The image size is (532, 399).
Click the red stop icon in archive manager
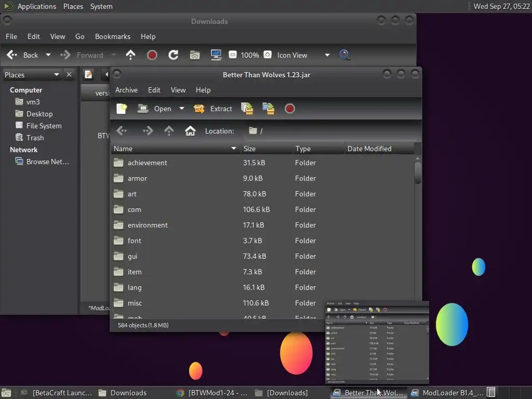pos(289,109)
